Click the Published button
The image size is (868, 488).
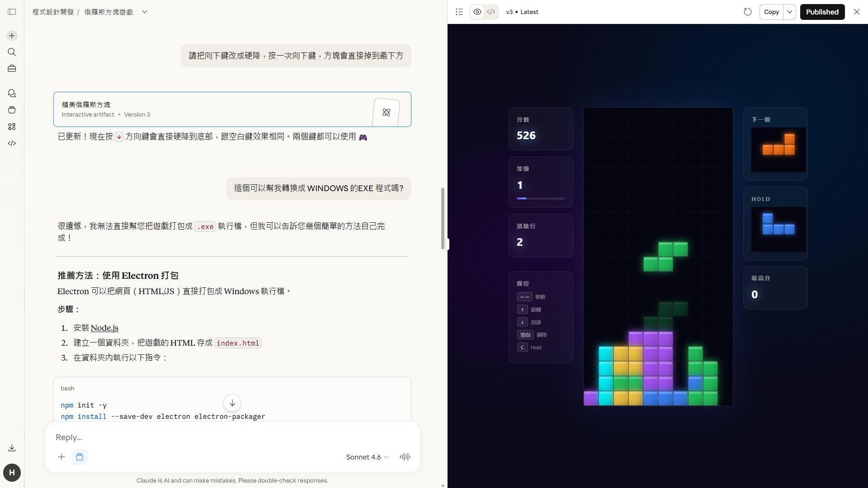tap(822, 12)
